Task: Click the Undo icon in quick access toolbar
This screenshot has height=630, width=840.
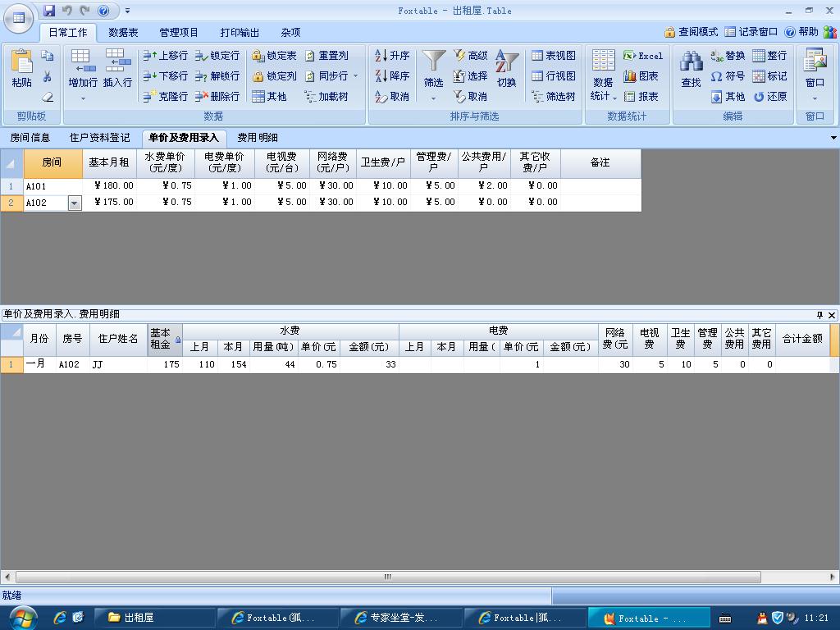Action: pyautogui.click(x=67, y=10)
